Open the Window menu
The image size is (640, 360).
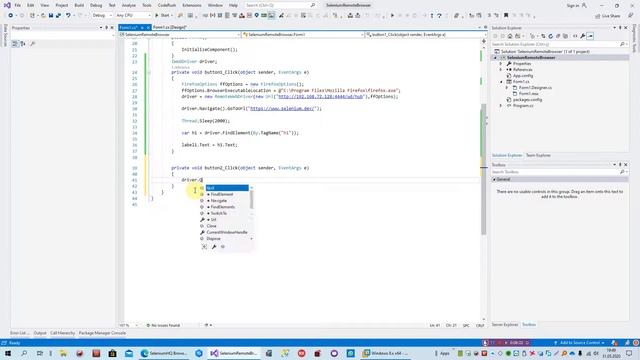[x=215, y=5]
